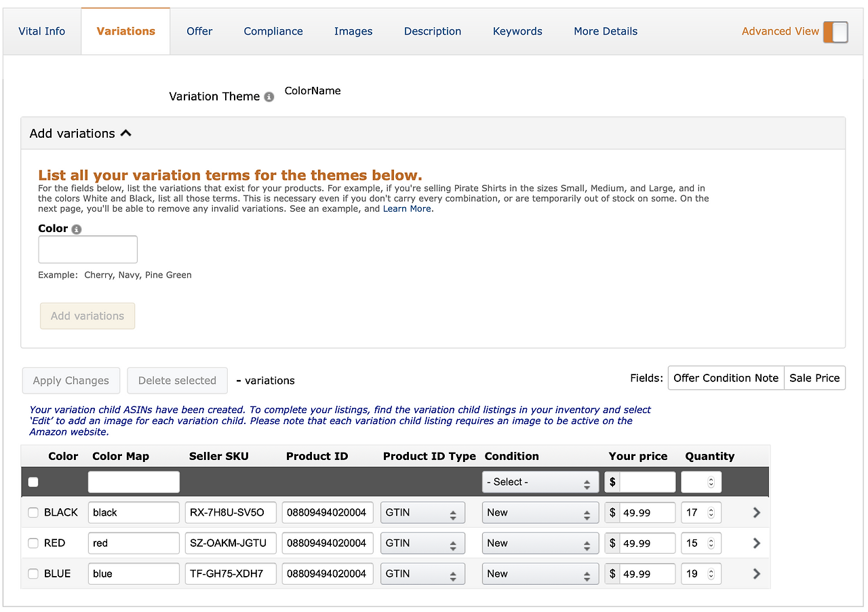Viewport: 868px width, 612px height.
Task: Open the bulk Condition '- Select -' dropdown
Action: tap(540, 482)
